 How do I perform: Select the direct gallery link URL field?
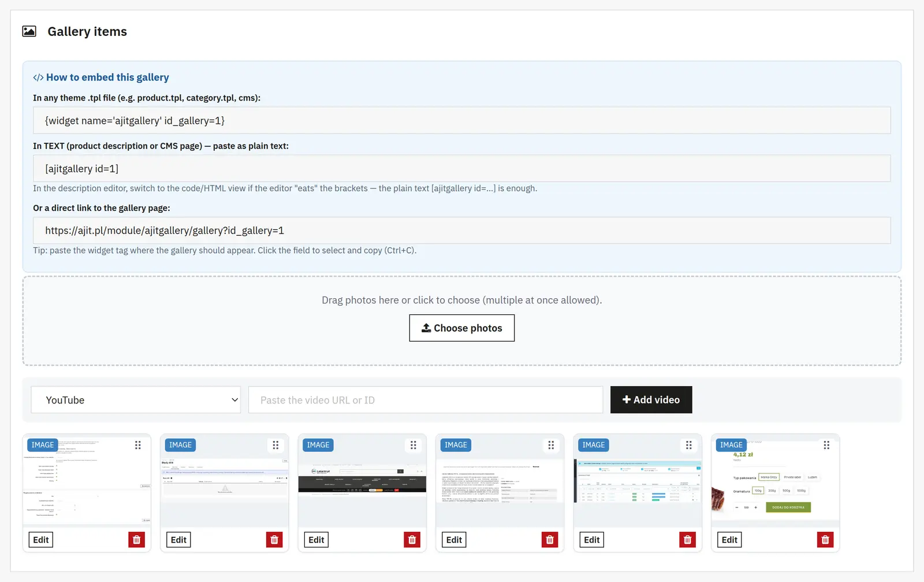click(x=462, y=230)
